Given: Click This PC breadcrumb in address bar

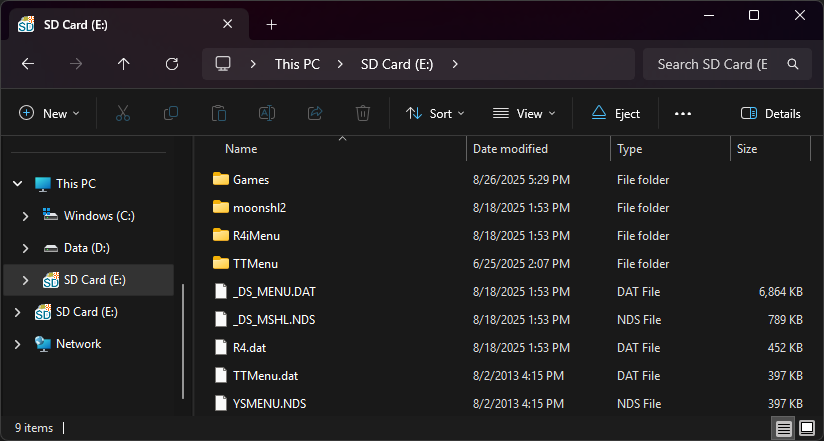Looking at the screenshot, I should [297, 64].
